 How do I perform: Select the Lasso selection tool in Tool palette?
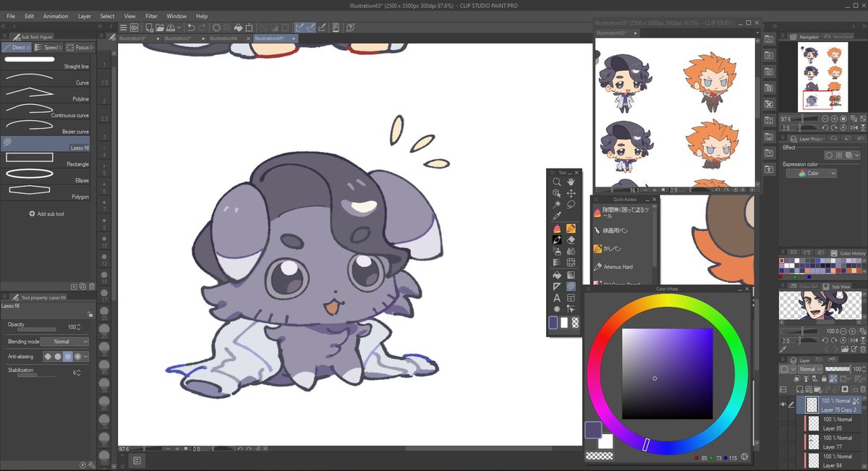(x=571, y=203)
